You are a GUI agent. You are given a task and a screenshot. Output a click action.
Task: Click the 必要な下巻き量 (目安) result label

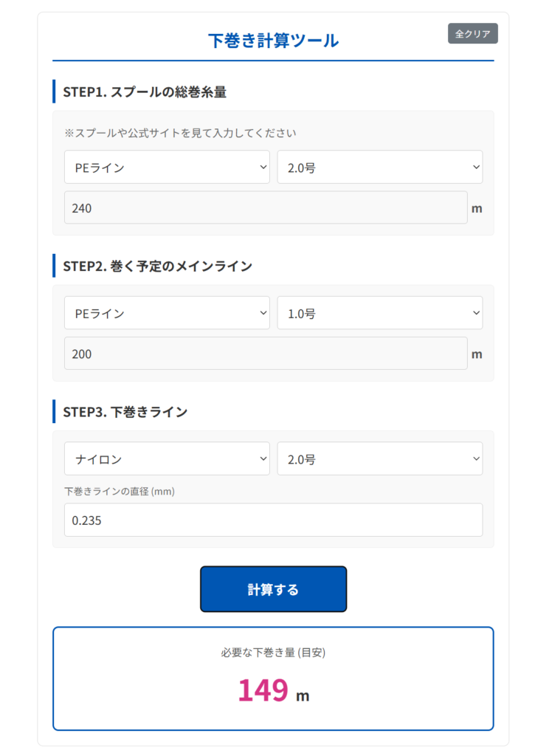tap(273, 653)
